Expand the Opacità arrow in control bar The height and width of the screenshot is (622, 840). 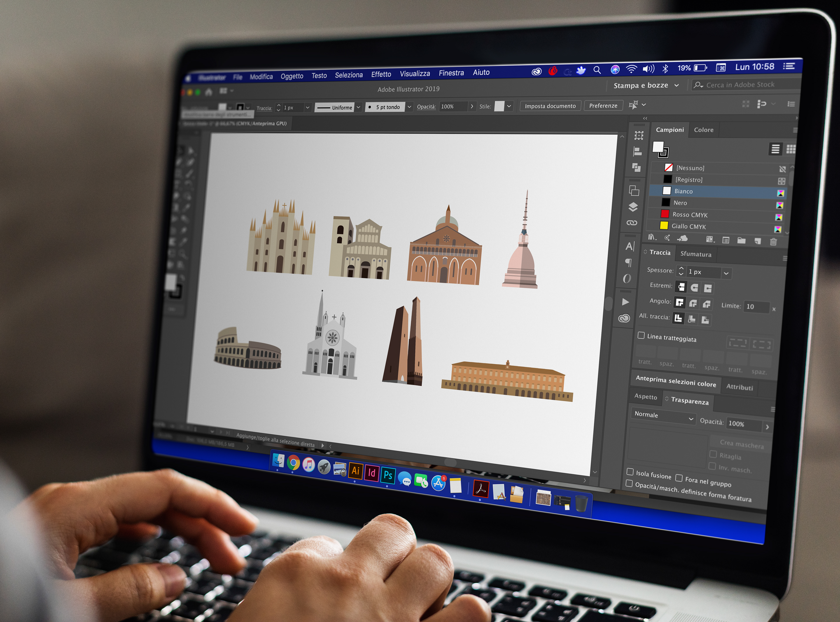pos(472,106)
